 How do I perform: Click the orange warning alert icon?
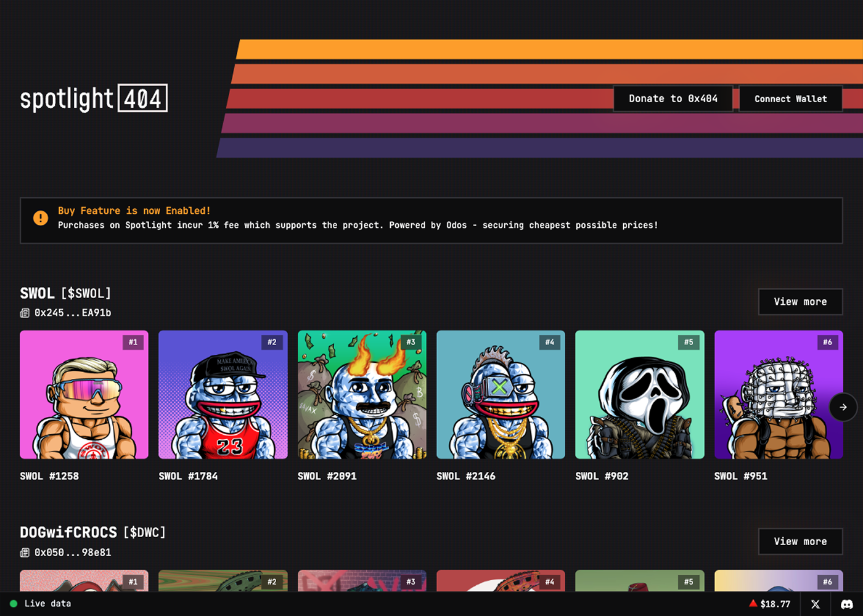point(41,218)
